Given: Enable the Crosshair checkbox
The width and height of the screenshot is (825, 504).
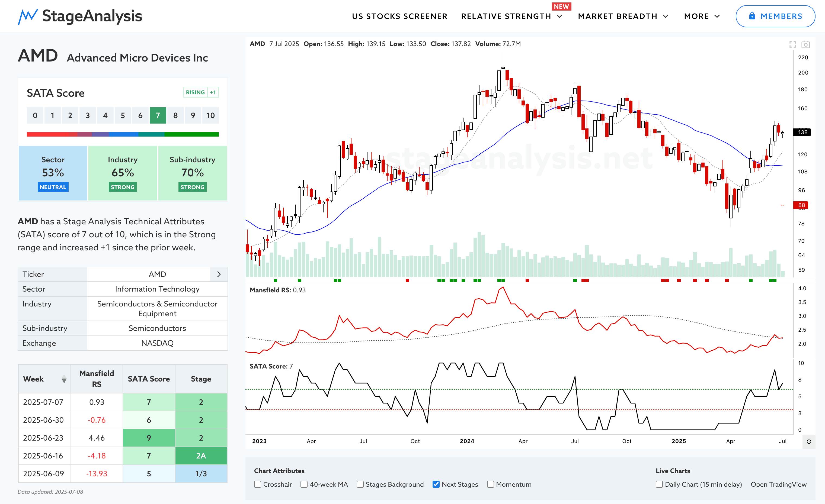Looking at the screenshot, I should tap(257, 484).
